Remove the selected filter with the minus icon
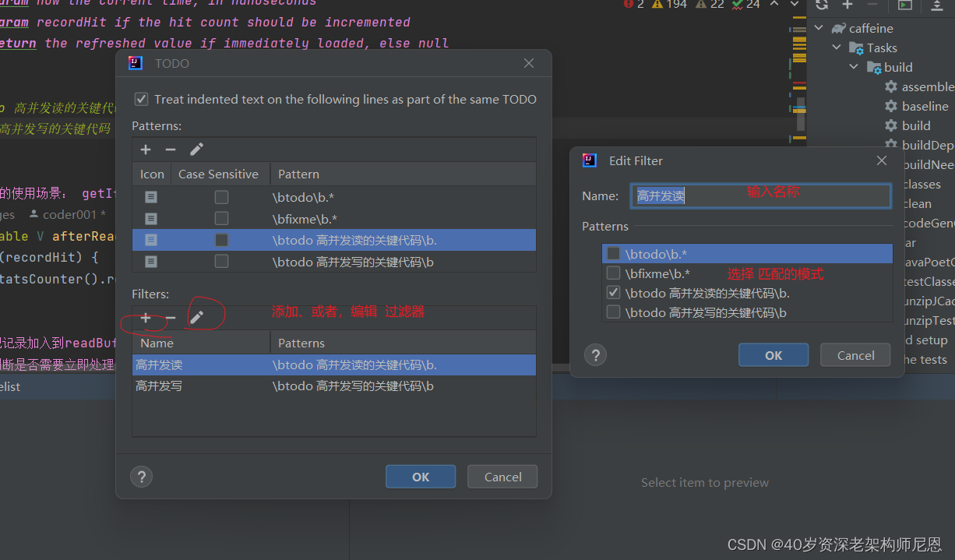Image resolution: width=955 pixels, height=560 pixels. point(171,318)
